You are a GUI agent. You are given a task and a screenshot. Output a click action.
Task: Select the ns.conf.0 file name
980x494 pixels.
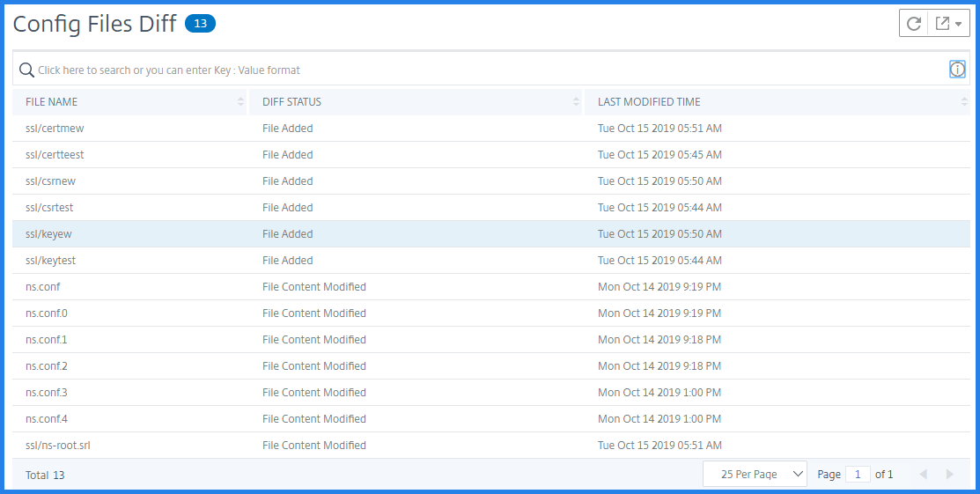pyautogui.click(x=47, y=313)
